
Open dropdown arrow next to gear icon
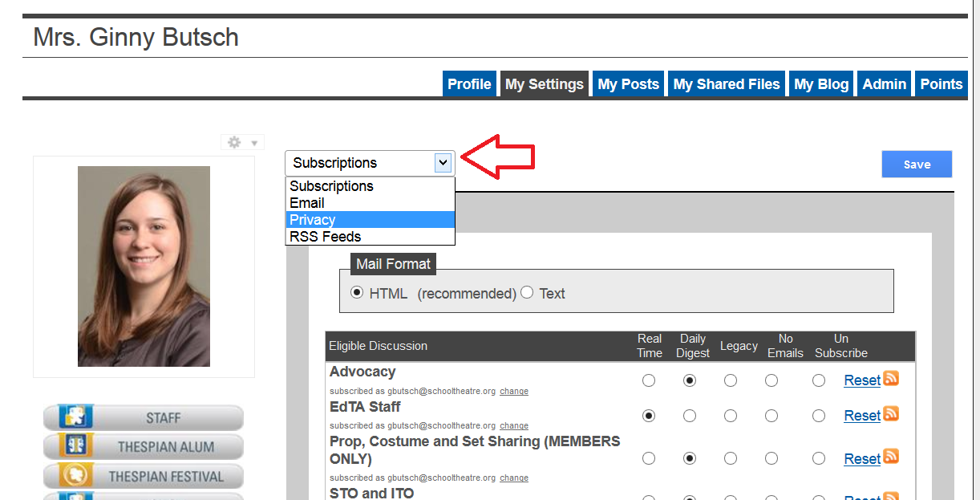click(x=254, y=143)
